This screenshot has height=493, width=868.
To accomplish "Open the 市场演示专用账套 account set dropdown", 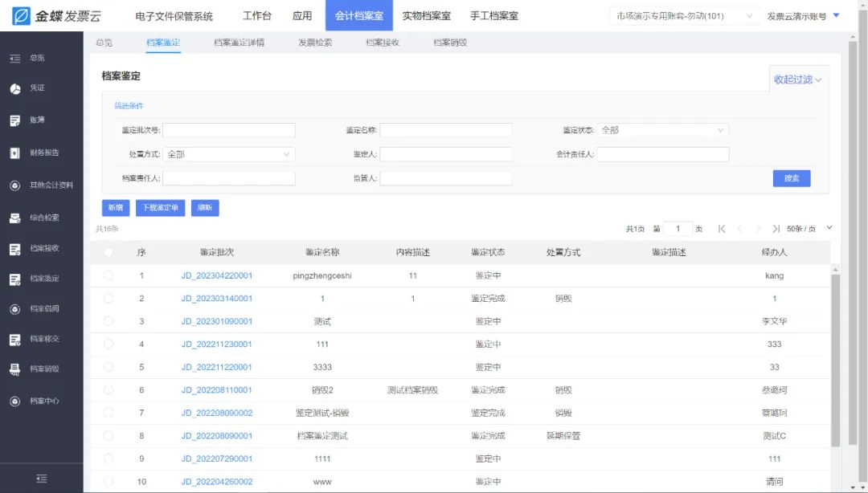I will (684, 16).
